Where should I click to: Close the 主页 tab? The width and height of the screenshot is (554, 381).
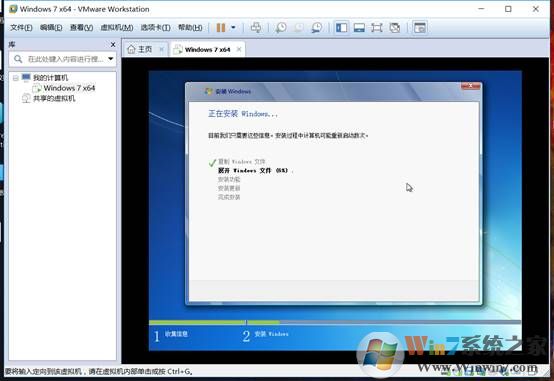162,49
